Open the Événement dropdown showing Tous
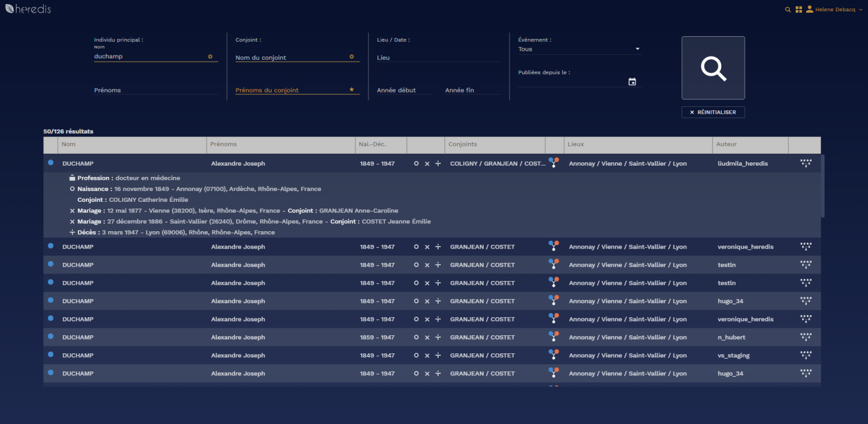 click(x=579, y=49)
